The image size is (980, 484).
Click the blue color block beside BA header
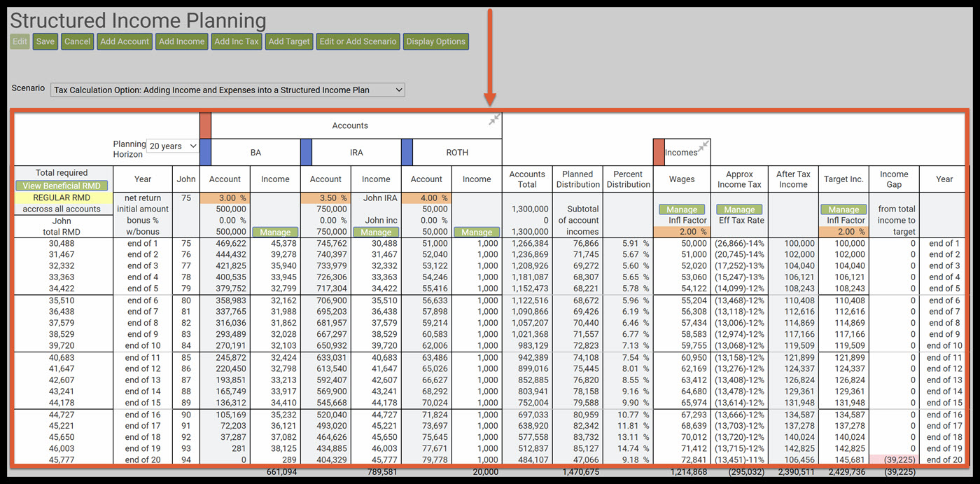click(x=205, y=152)
